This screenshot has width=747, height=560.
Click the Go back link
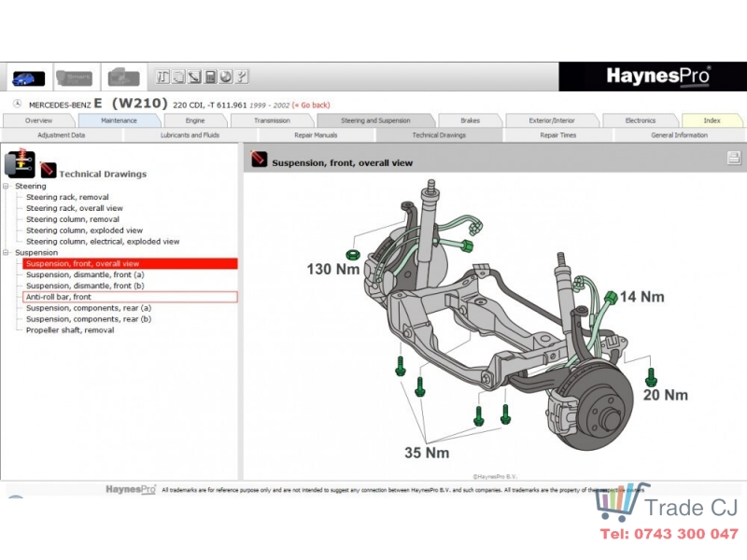click(311, 105)
